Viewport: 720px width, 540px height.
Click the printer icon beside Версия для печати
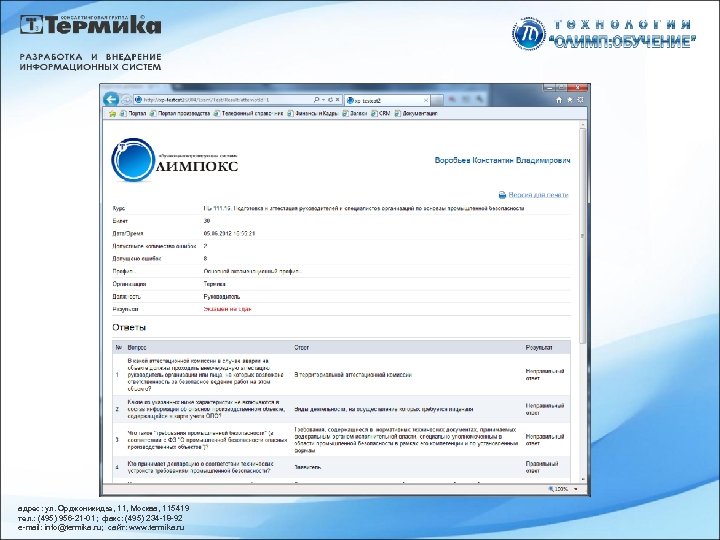click(502, 195)
